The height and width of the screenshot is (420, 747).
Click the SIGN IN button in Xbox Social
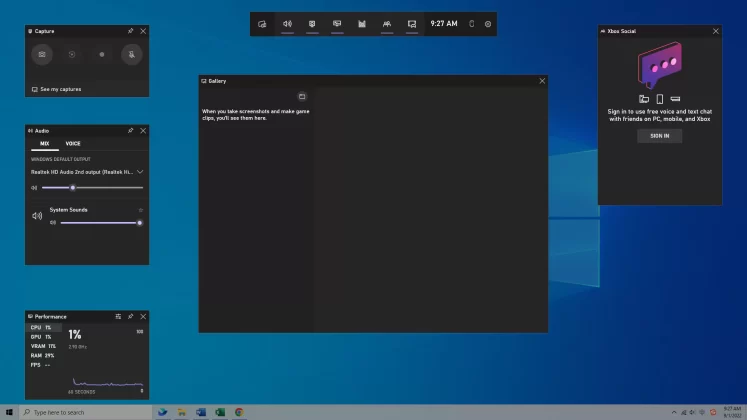pyautogui.click(x=659, y=136)
